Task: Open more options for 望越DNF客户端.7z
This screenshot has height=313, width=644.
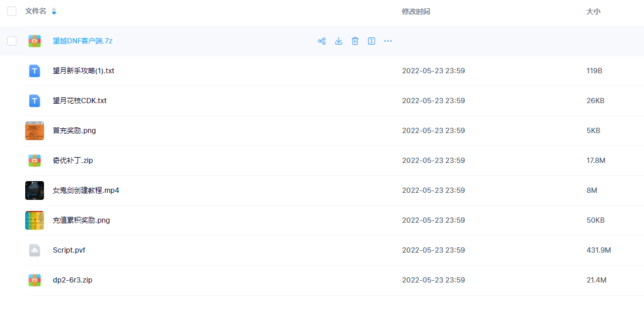Action: coord(388,41)
